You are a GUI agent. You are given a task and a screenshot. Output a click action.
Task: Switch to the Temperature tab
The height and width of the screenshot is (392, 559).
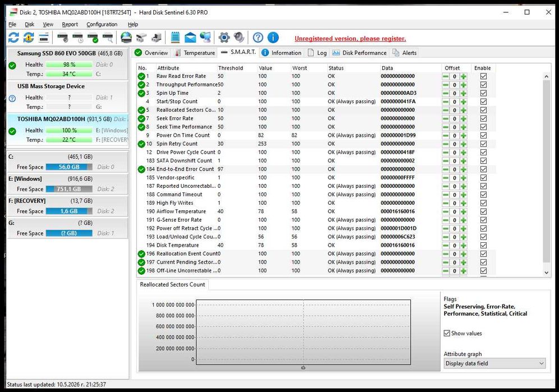point(195,53)
